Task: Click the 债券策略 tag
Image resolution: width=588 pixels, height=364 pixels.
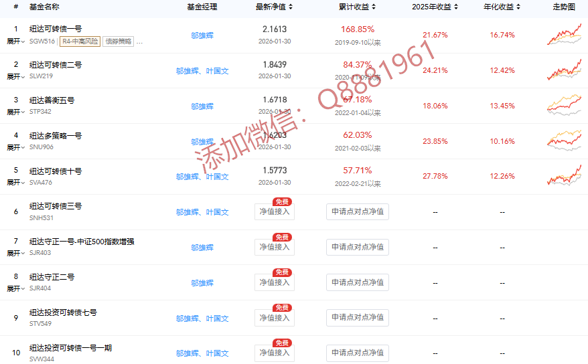Action: pos(118,41)
